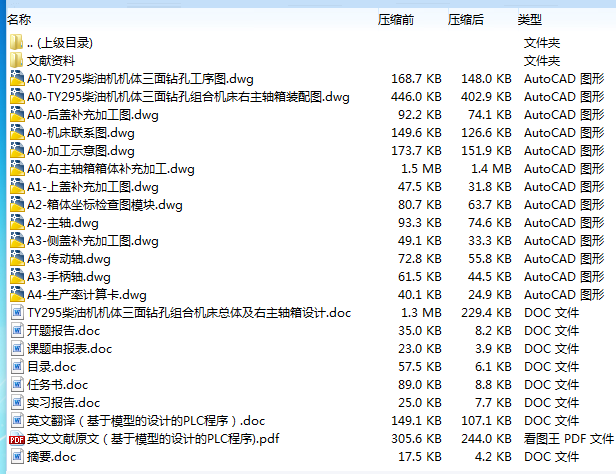Click the icon of A3-侧盖补充加工图.dwg
Screen dimensions: 616x474
point(17,241)
